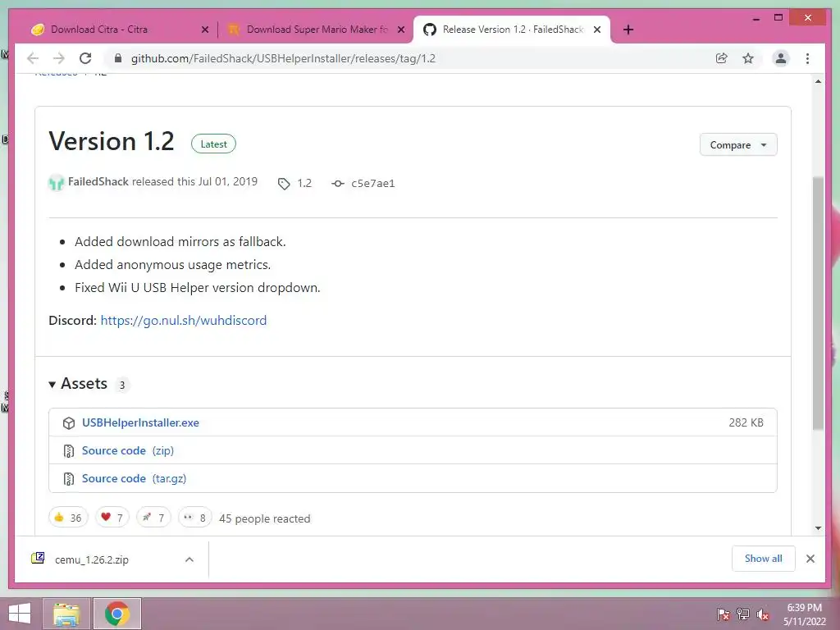Close the Download Citra tab
This screenshot has height=630, width=840.
pos(204,30)
